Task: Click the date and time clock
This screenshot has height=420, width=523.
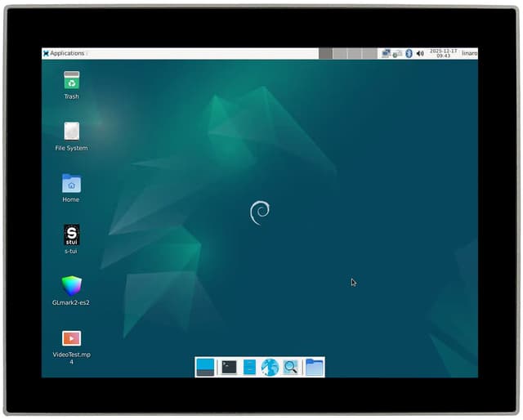Action: pyautogui.click(x=443, y=53)
